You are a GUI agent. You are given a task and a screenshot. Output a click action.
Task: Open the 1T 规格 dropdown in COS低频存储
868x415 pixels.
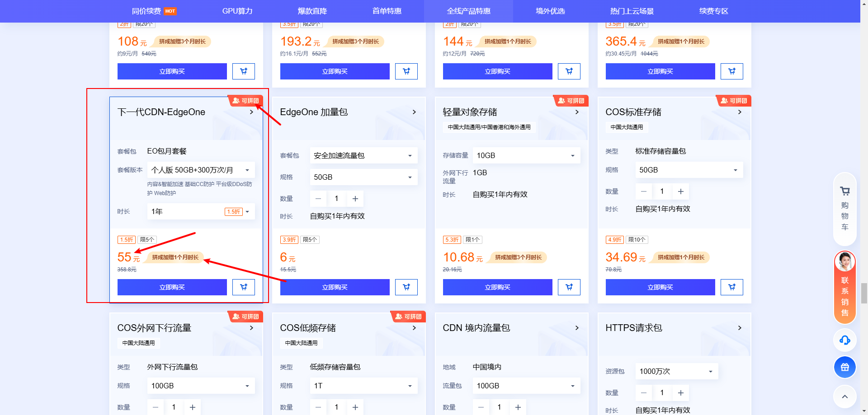(x=364, y=386)
